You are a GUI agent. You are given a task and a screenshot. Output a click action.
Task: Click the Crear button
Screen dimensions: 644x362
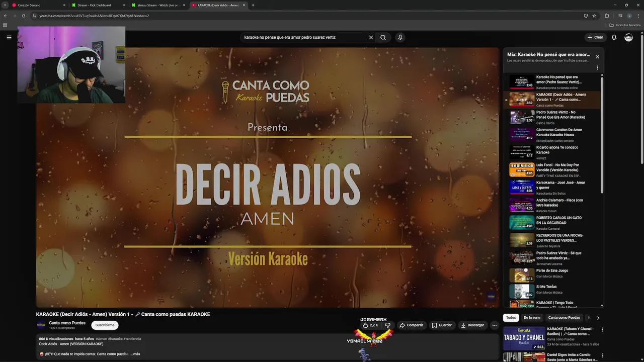click(595, 37)
